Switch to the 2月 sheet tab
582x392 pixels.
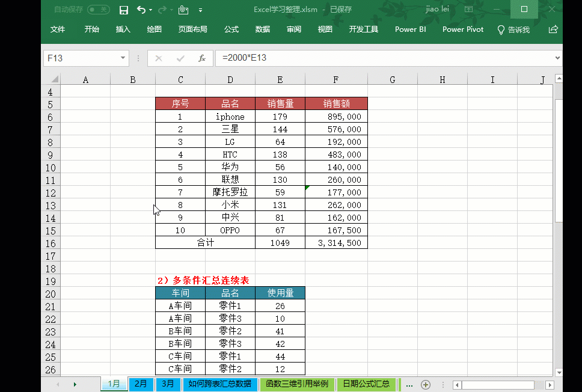coord(141,384)
